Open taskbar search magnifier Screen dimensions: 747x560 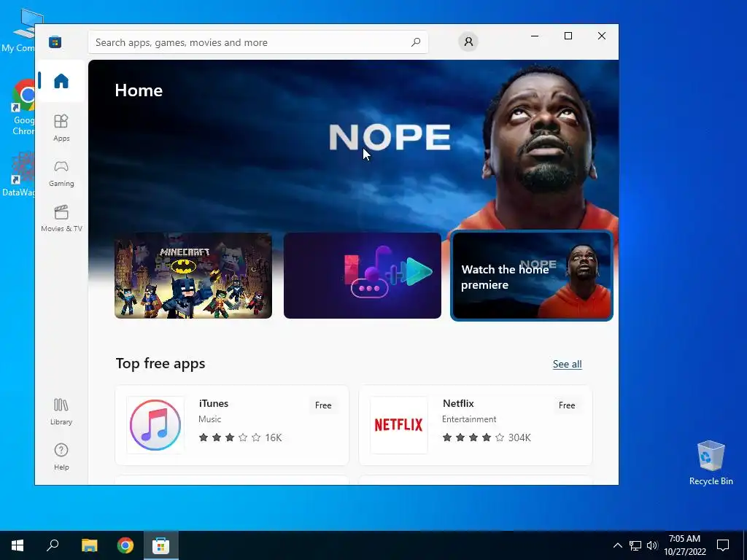(x=53, y=545)
